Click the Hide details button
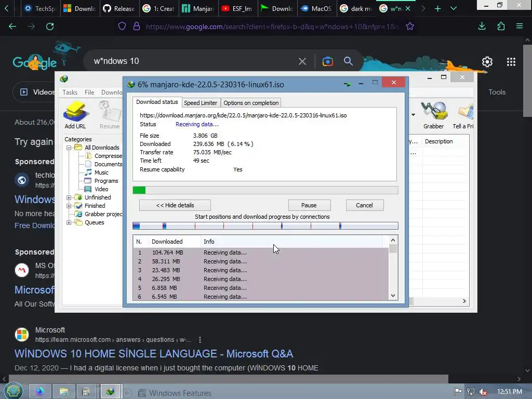 pyautogui.click(x=175, y=205)
